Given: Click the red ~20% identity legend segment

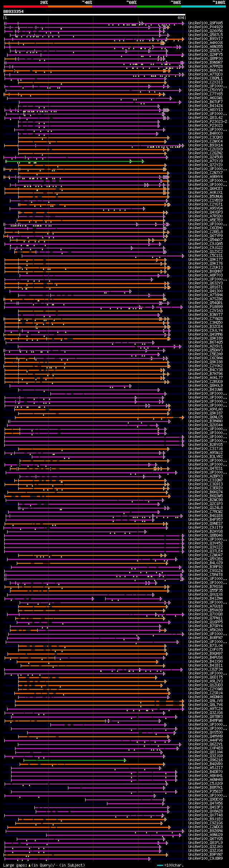Looking at the screenshot, I should pyautogui.click(x=26, y=6).
